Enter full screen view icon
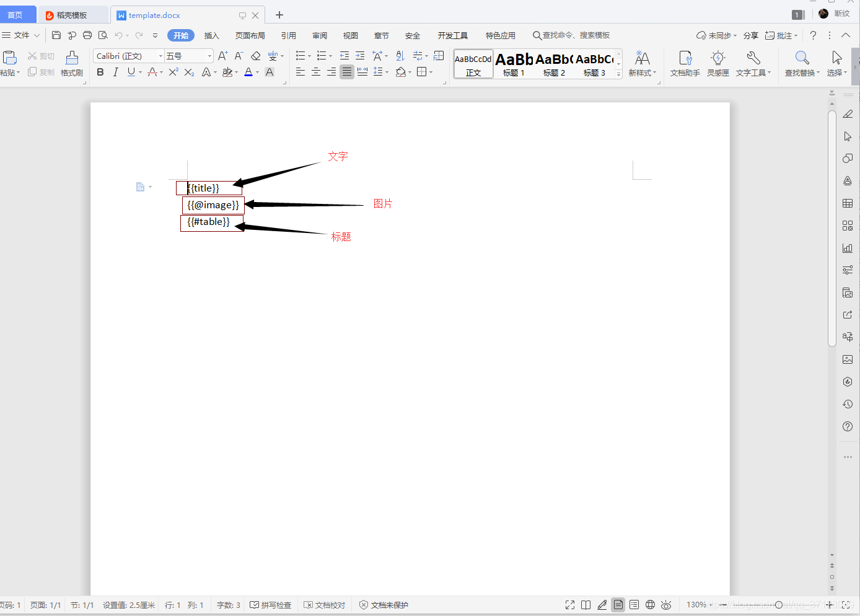The height and width of the screenshot is (616, 860). 570,605
